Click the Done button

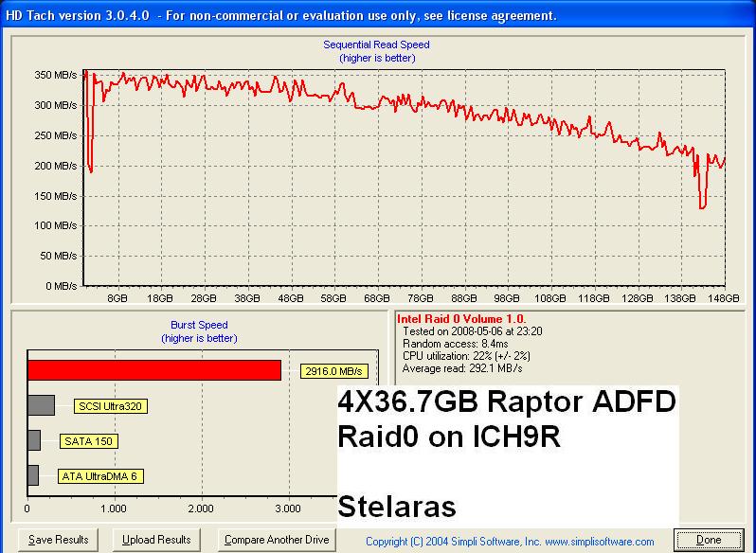pos(709,540)
